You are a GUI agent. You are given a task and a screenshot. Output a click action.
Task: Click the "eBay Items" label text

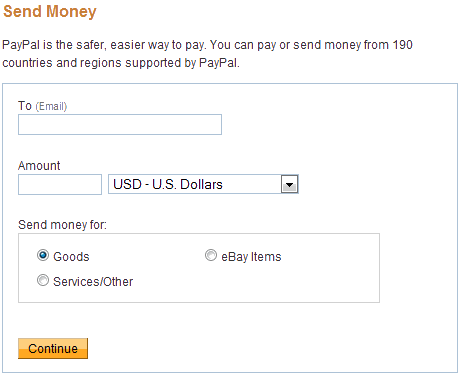[251, 257]
